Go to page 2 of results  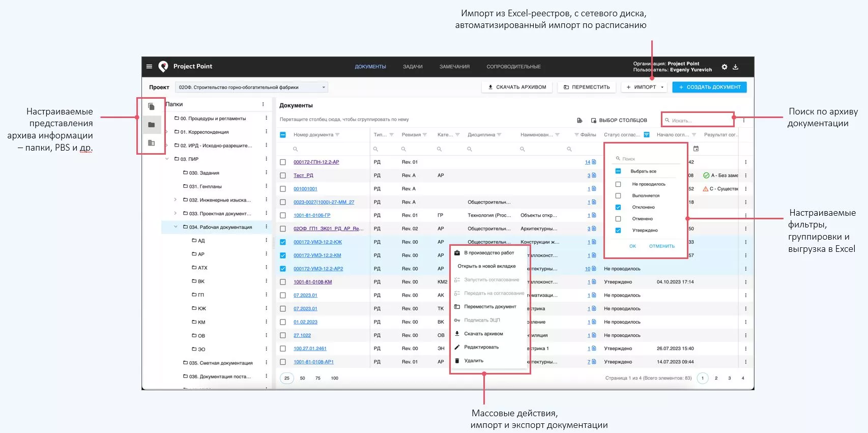[716, 379]
